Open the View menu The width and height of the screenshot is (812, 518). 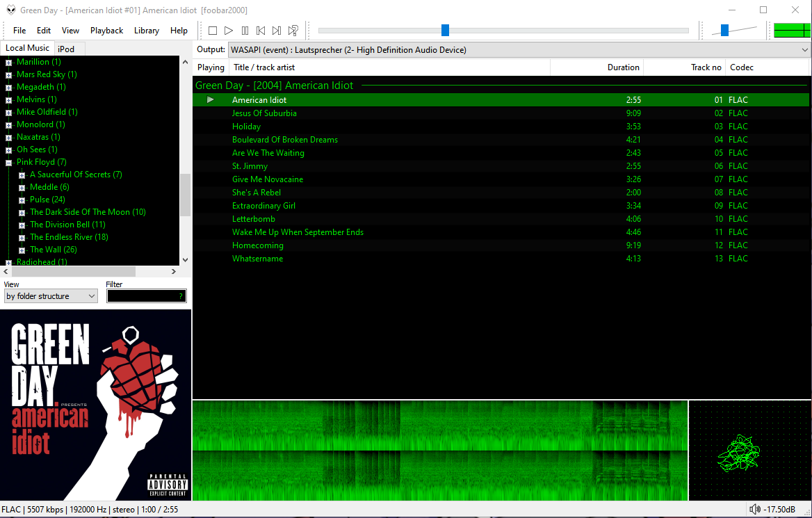tap(70, 31)
